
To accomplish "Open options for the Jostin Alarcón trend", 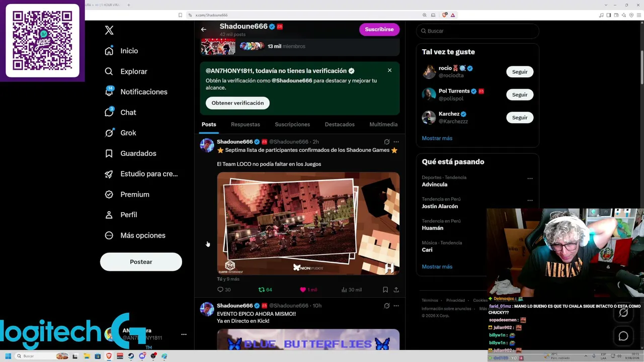I will pyautogui.click(x=530, y=200).
